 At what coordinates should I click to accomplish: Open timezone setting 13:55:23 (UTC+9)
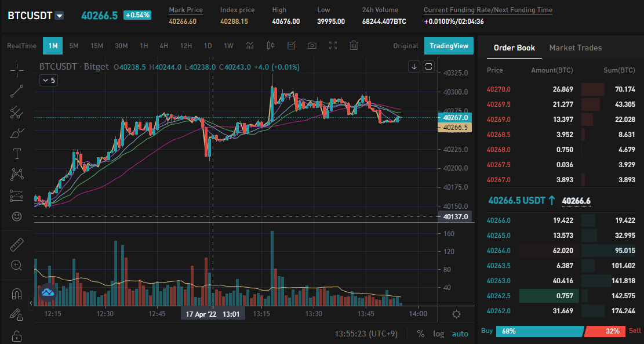pos(366,334)
